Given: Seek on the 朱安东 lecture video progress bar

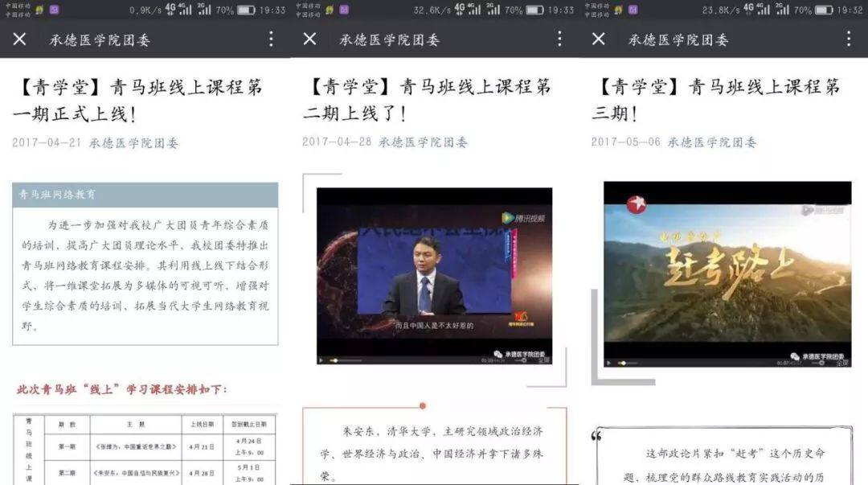Looking at the screenshot, I should 346,360.
